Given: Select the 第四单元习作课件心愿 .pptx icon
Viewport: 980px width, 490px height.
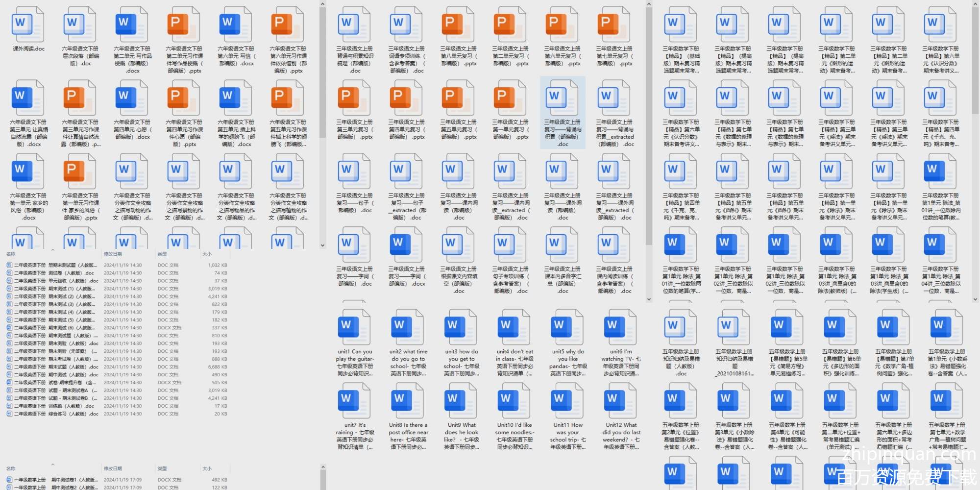Looking at the screenshot, I should coord(184,98).
